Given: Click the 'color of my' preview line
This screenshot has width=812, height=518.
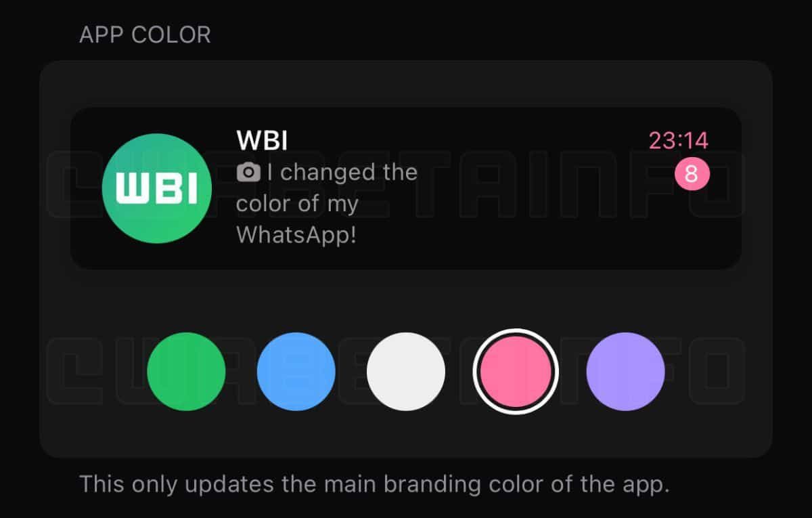Looking at the screenshot, I should [297, 204].
